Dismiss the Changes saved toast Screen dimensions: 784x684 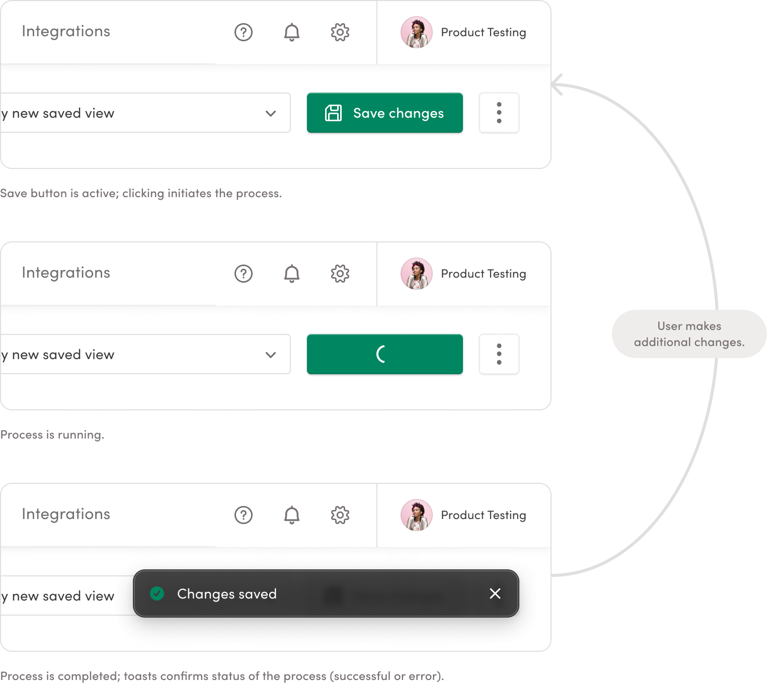(x=495, y=593)
